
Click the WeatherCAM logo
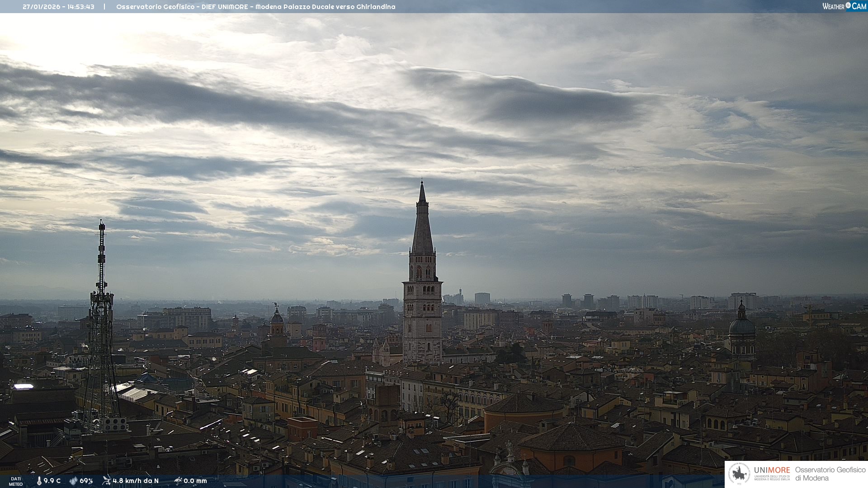844,6
